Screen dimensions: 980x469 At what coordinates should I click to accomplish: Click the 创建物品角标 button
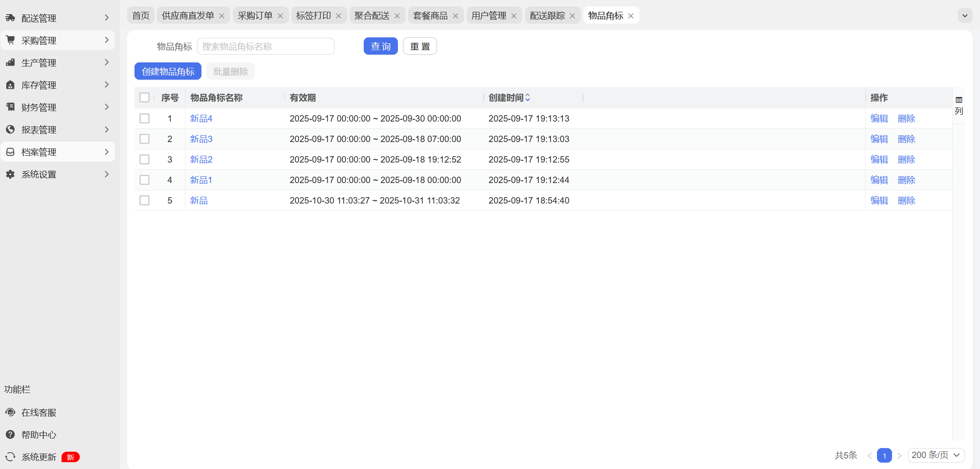point(168,71)
